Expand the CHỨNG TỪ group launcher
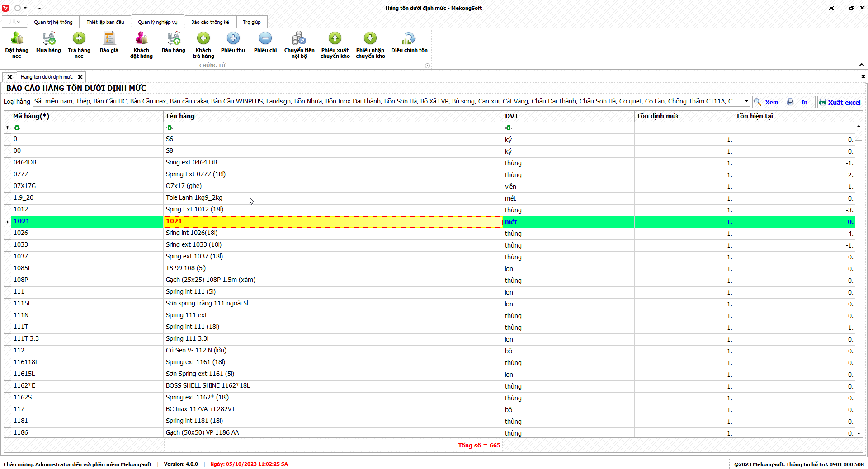 427,66
